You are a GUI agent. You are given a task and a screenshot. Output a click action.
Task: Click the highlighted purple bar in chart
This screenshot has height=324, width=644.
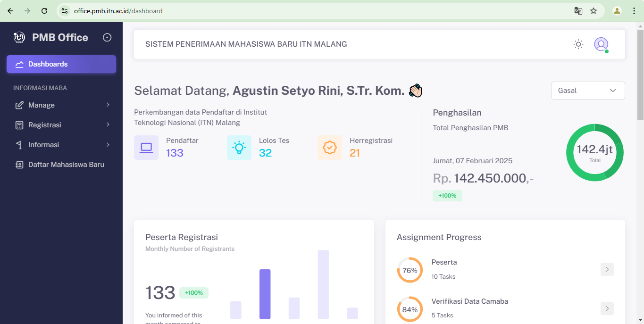click(x=265, y=294)
